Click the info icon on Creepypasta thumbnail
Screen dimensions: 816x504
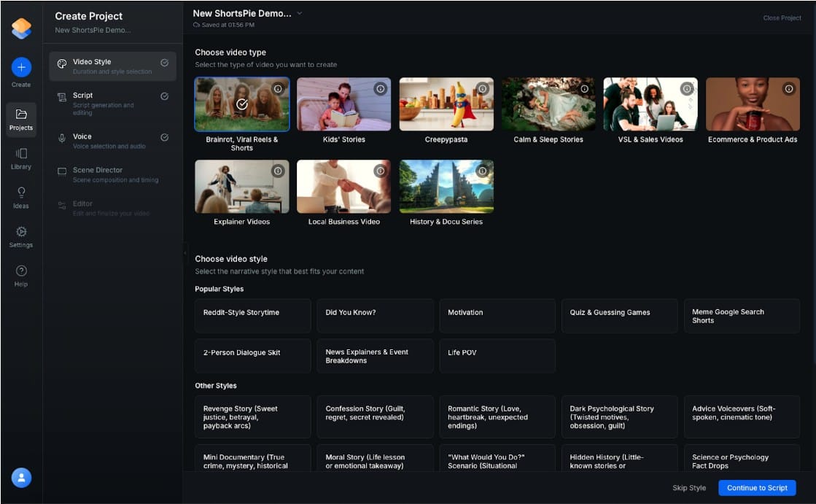482,88
